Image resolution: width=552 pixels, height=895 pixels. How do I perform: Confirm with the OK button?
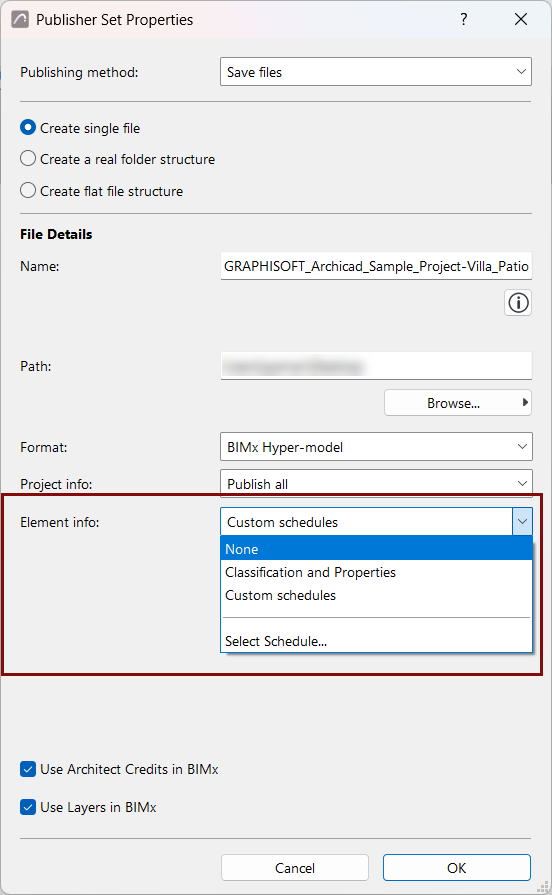pyautogui.click(x=457, y=868)
